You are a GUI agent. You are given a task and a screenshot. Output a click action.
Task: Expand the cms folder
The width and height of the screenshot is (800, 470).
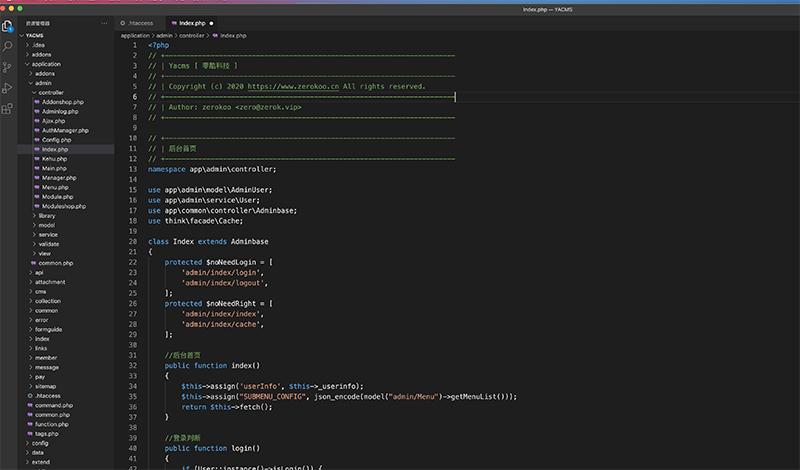pyautogui.click(x=40, y=291)
